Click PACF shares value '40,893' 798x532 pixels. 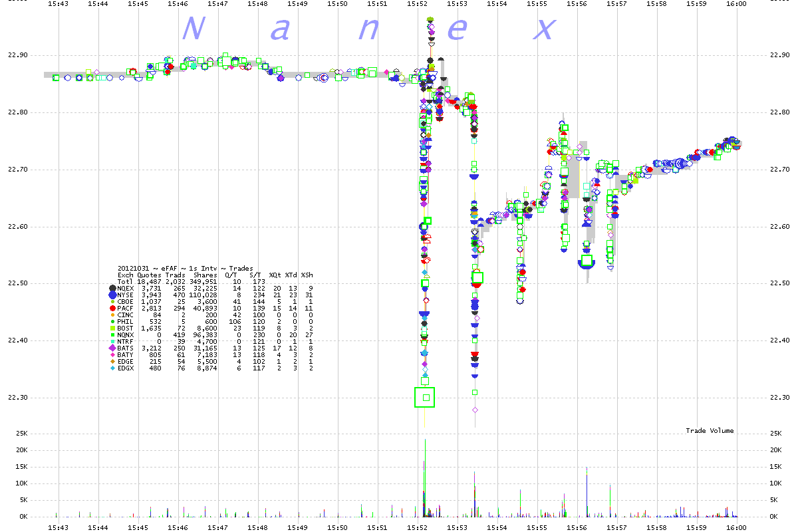coord(205,309)
